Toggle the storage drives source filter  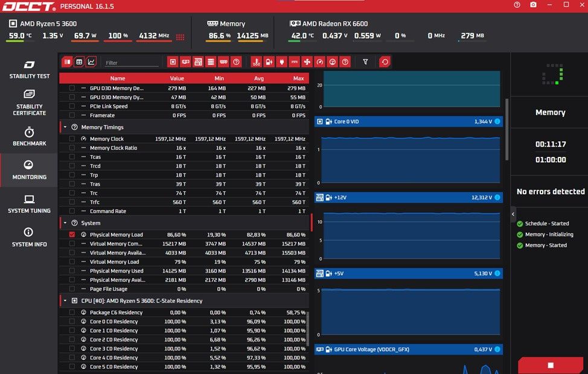(211, 62)
